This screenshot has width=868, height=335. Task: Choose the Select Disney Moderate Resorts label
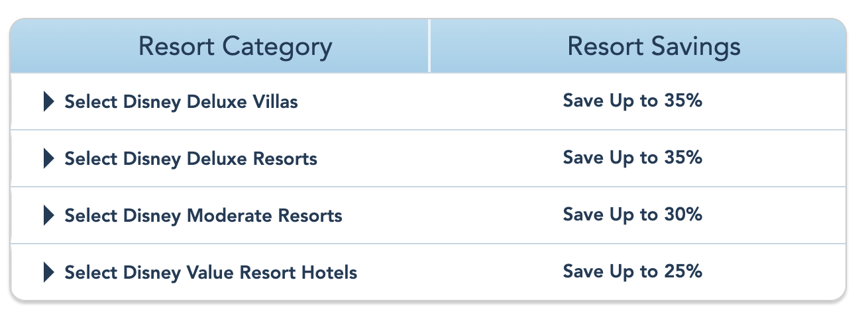tap(203, 215)
